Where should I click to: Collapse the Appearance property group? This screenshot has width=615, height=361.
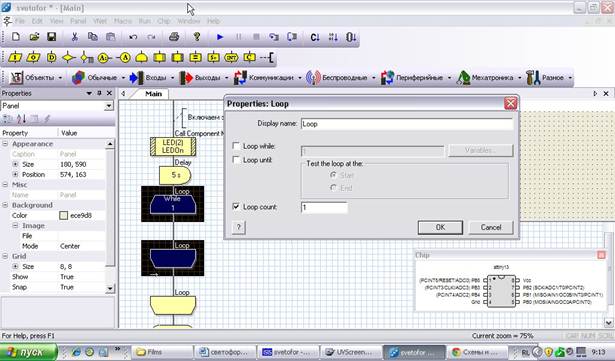click(x=5, y=144)
